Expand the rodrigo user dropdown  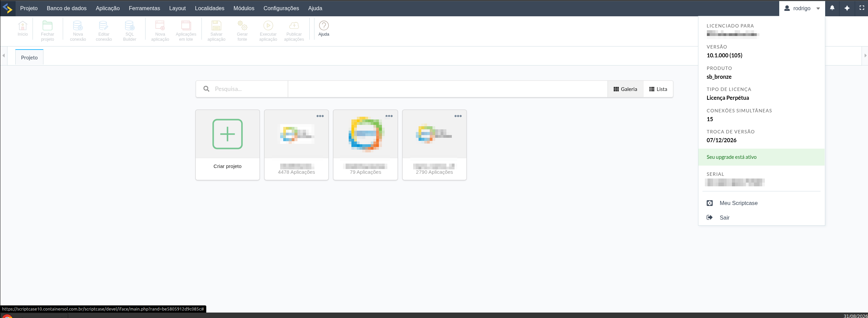pos(803,8)
